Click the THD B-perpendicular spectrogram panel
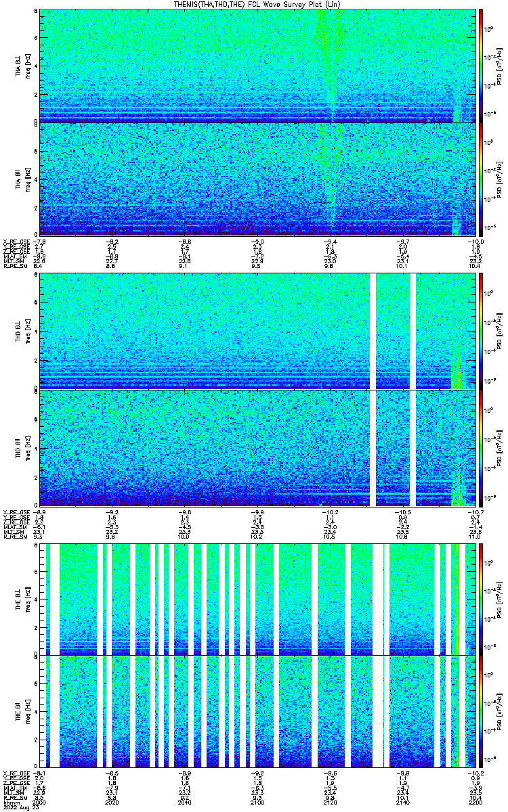This screenshot has height=812, width=508. pyautogui.click(x=257, y=331)
